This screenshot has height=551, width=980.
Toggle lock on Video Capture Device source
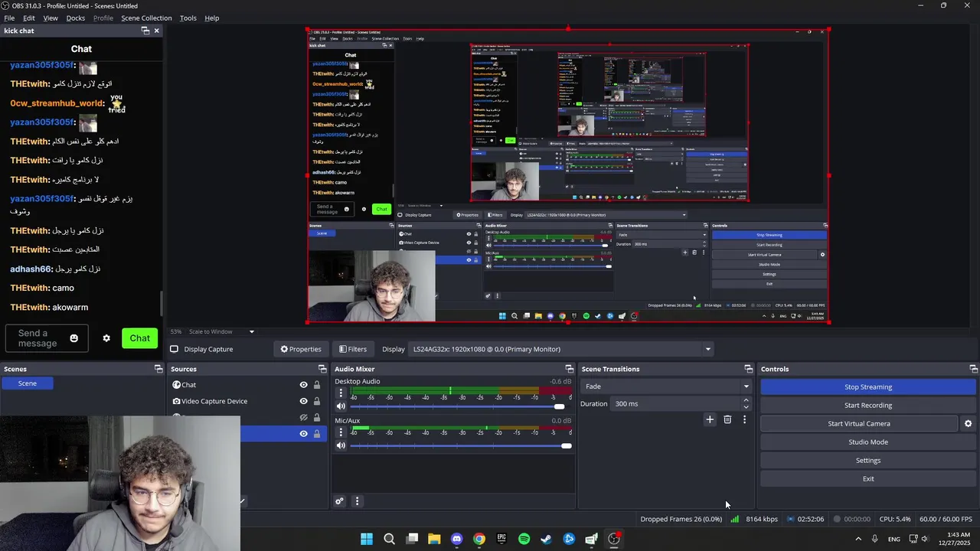click(317, 401)
